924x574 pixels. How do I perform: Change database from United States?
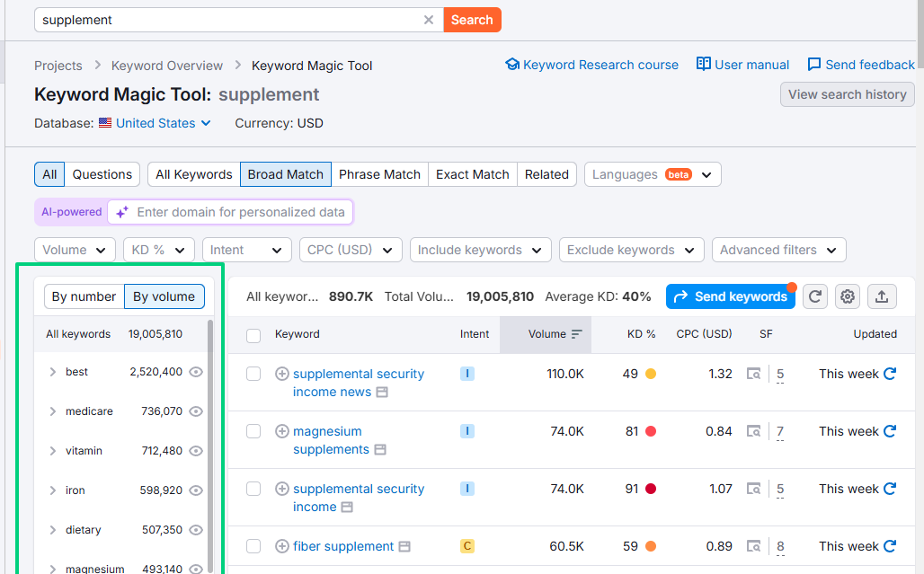point(155,123)
